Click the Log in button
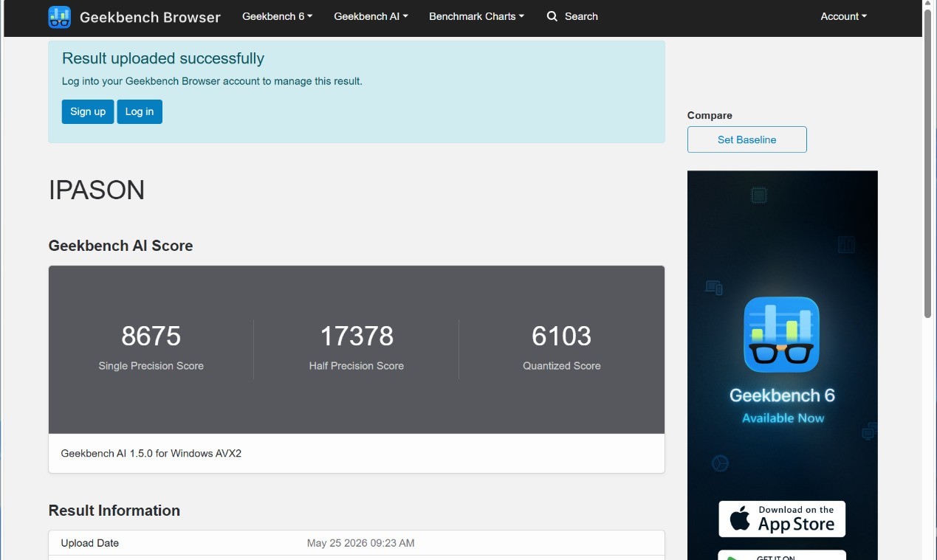 [140, 111]
